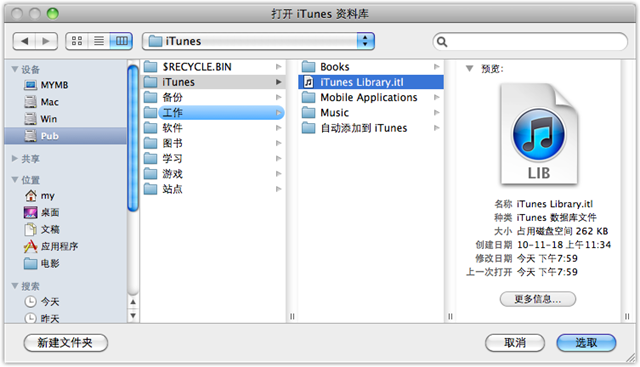Click the search magnifier icon
The width and height of the screenshot is (640, 367).
click(442, 42)
